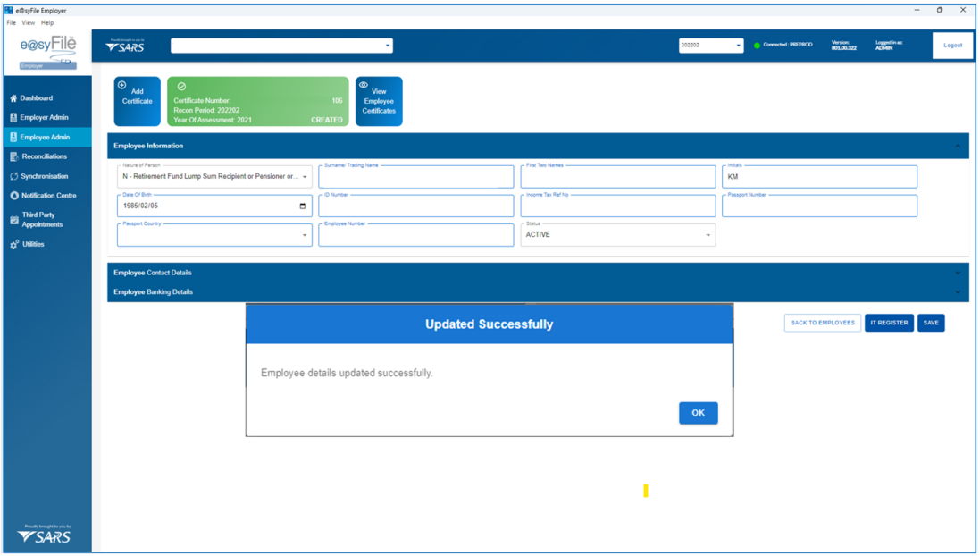The width and height of the screenshot is (980, 556).
Task: Click the Add Certificate plus tile
Action: point(137,101)
